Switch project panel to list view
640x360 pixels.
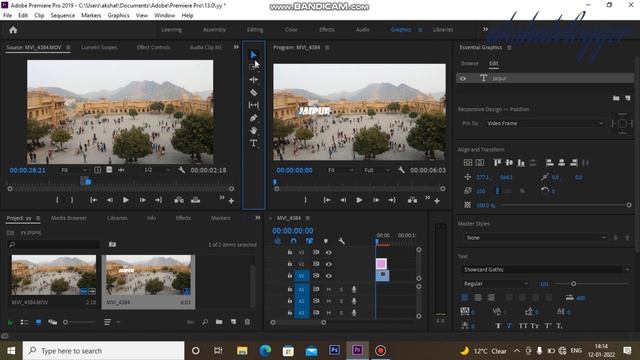(24, 322)
